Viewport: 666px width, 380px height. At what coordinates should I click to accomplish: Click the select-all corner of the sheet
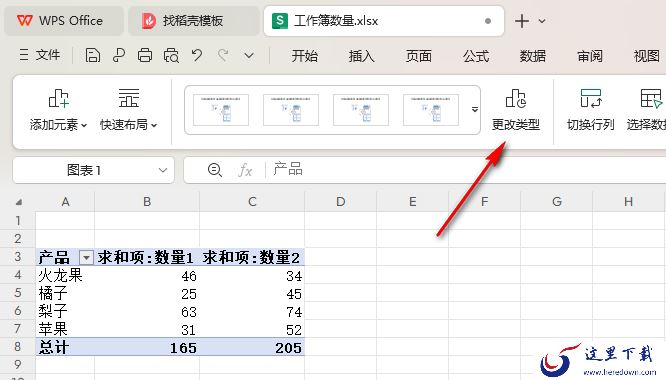point(18,202)
